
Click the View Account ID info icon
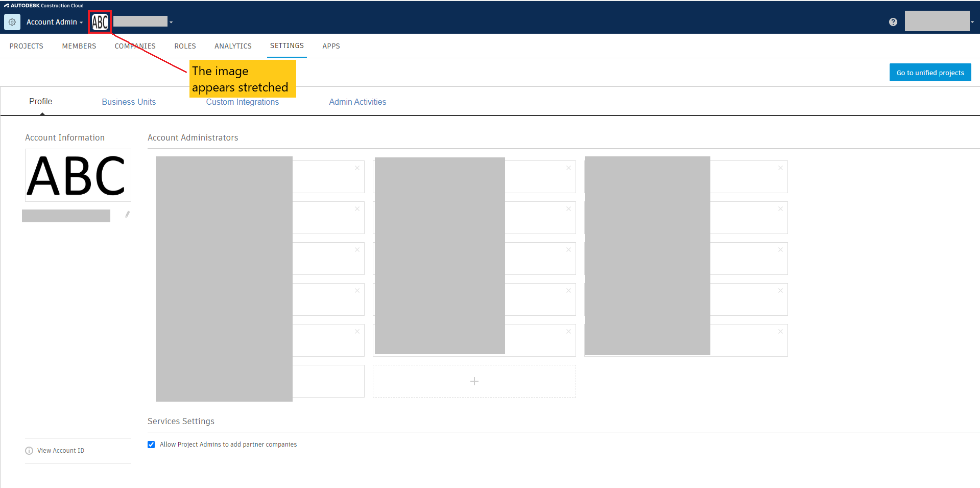point(29,450)
